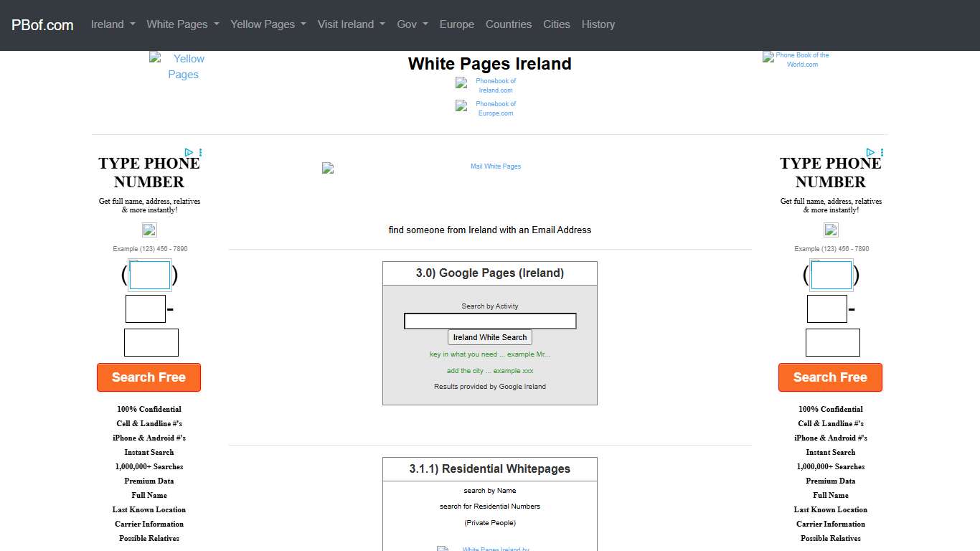The height and width of the screenshot is (551, 980).
Task: Click the Mail White Pages image icon
Action: click(x=328, y=168)
